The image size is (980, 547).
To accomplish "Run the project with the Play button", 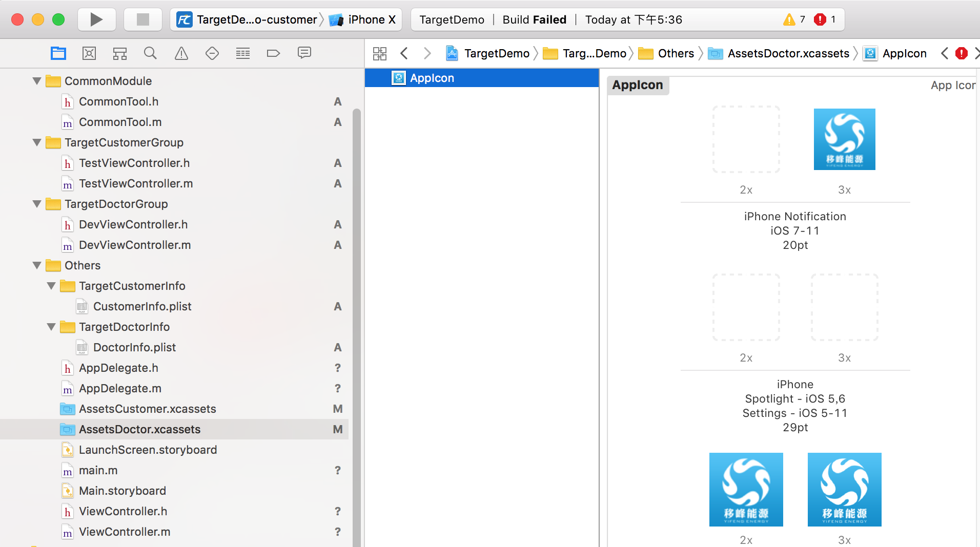I will pyautogui.click(x=96, y=19).
